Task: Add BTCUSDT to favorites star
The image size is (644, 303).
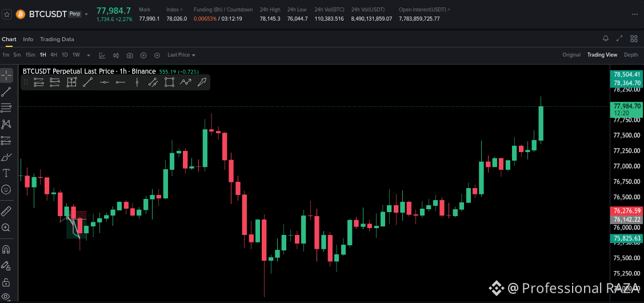Action: pos(7,14)
